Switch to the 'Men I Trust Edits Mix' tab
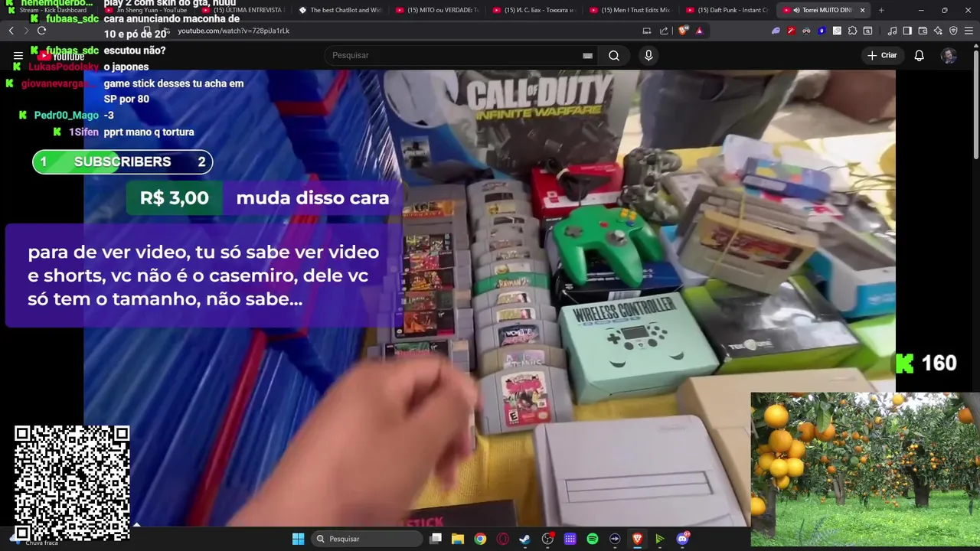Viewport: 980px width, 551px height. (631, 10)
